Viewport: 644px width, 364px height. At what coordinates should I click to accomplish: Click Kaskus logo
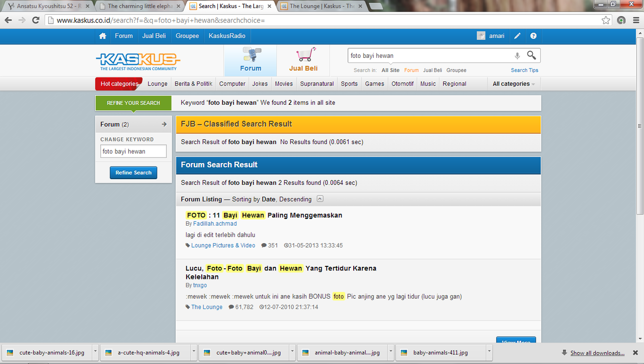137,61
